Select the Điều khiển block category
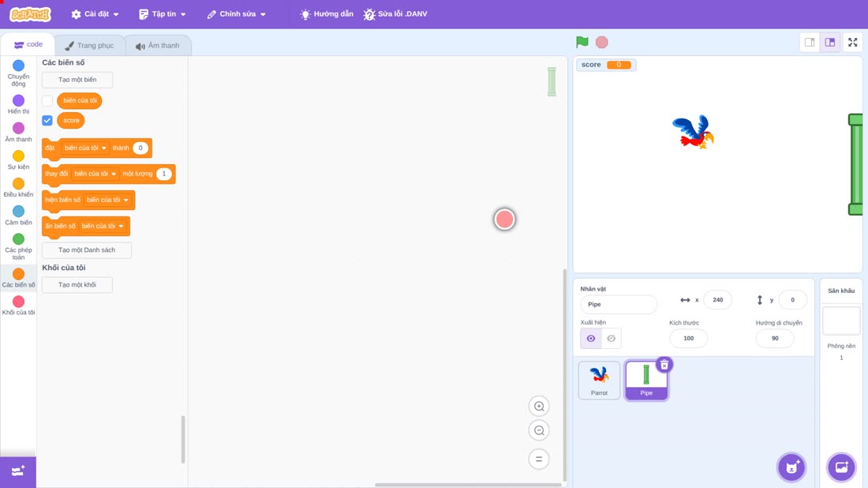 (x=18, y=187)
